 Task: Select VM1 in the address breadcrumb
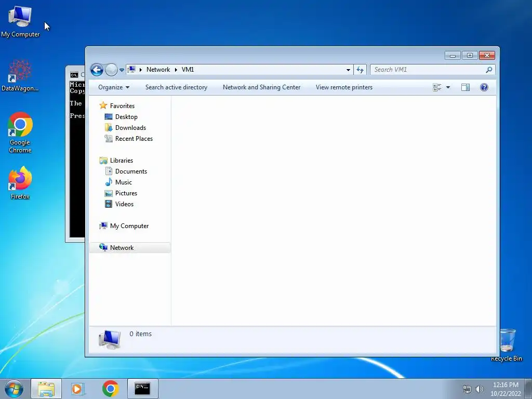[188, 70]
